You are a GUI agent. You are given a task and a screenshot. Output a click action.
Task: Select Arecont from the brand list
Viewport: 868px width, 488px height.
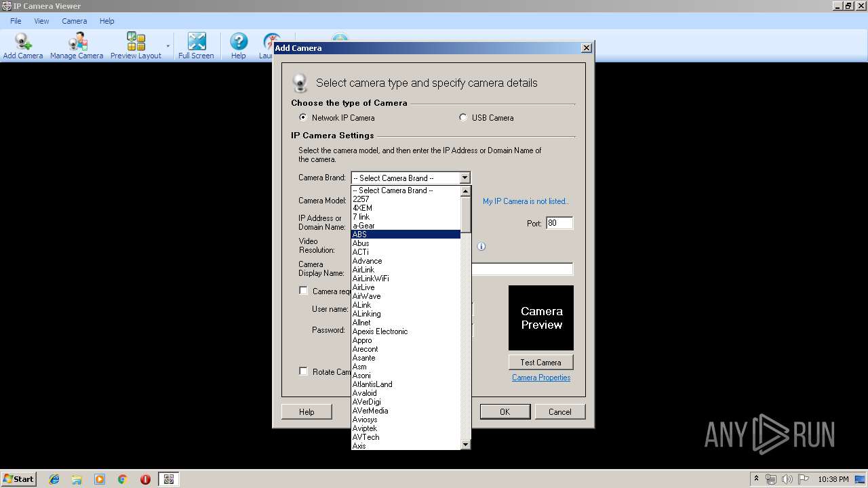[406, 349]
